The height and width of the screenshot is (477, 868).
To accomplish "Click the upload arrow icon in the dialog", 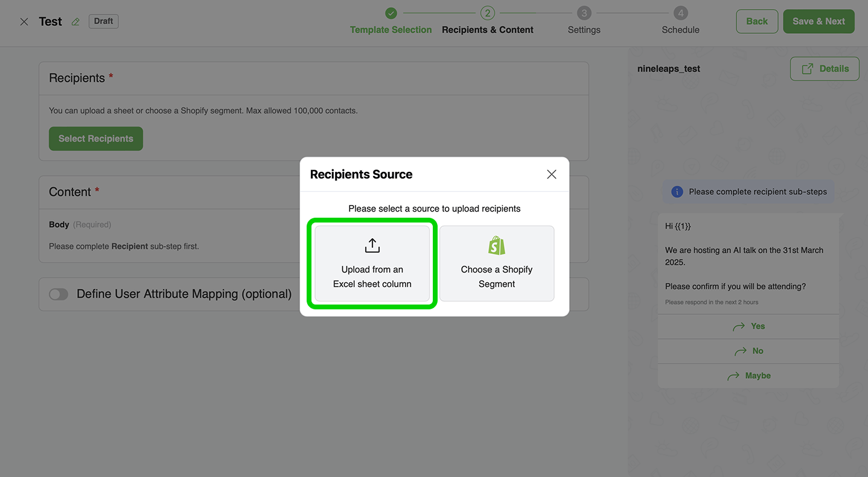I will (372, 245).
